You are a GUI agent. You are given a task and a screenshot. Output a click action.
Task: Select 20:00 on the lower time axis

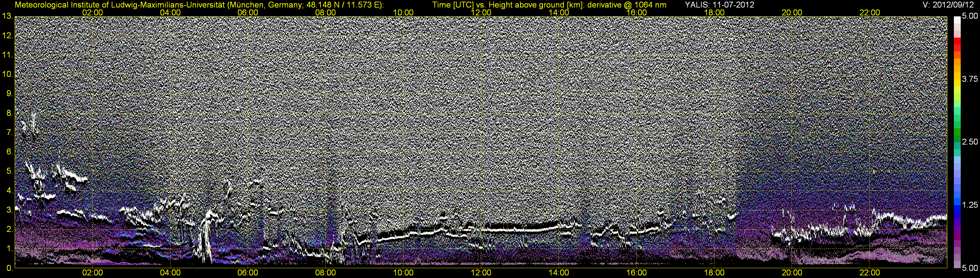point(792,273)
